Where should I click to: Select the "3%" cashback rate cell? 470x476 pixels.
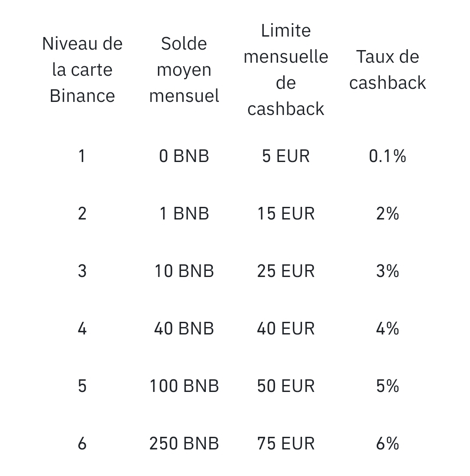tap(387, 271)
